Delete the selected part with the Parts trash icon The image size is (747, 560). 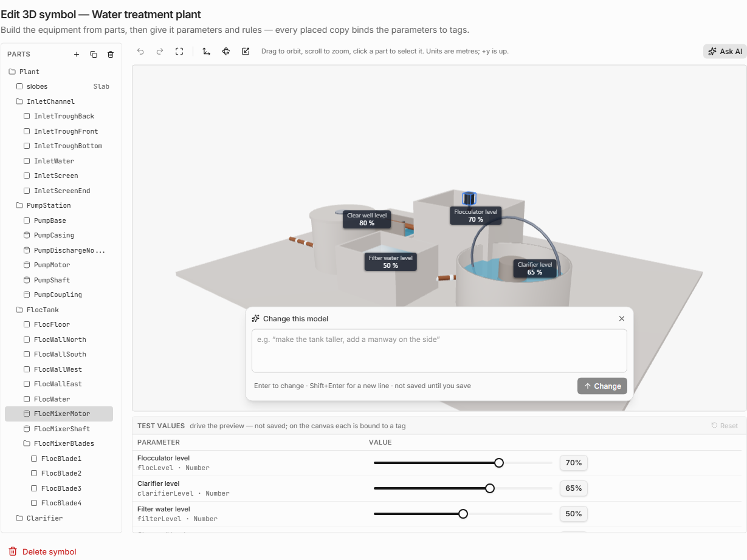pos(111,55)
